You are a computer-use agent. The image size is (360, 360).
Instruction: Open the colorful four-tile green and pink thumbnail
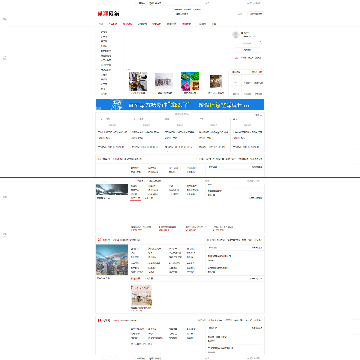pos(190,81)
